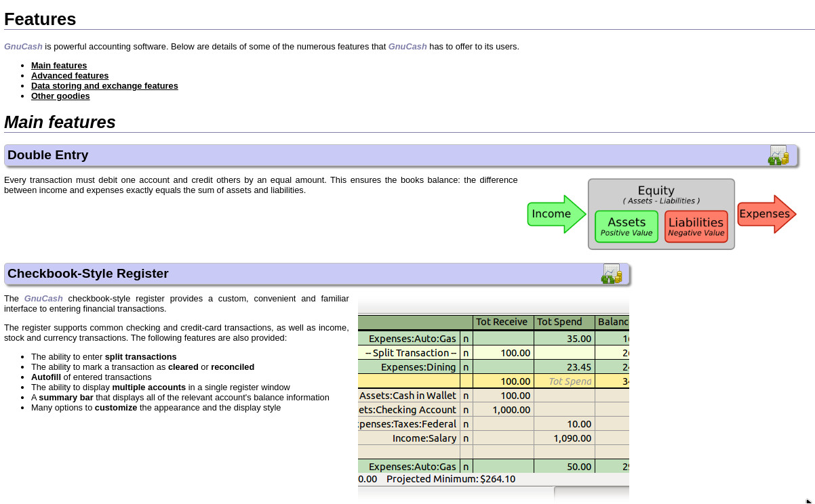Select the Split Transaction row label
This screenshot has height=504, width=815.
tap(409, 353)
